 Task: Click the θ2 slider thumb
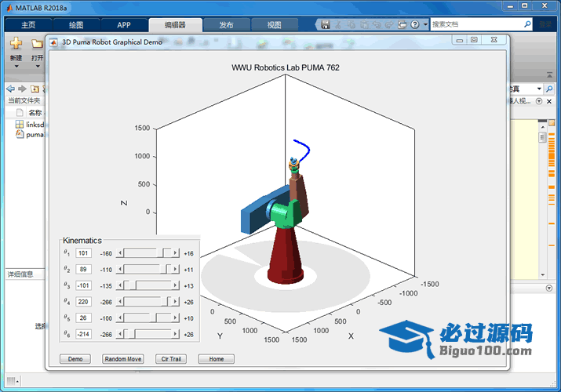coord(165,269)
